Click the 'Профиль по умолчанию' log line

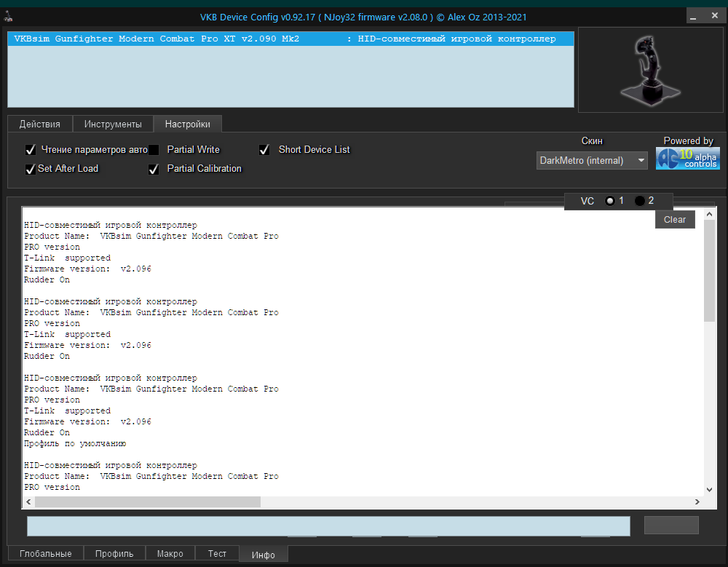coord(75,443)
